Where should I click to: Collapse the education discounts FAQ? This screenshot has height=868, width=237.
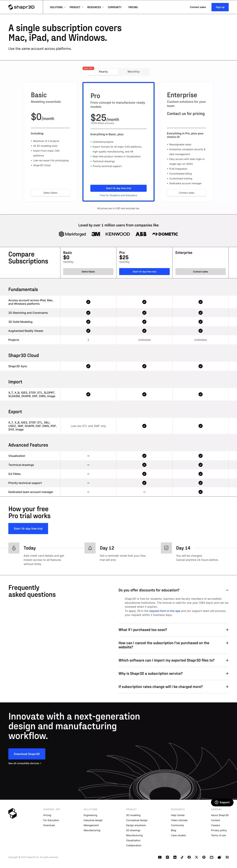click(173, 590)
